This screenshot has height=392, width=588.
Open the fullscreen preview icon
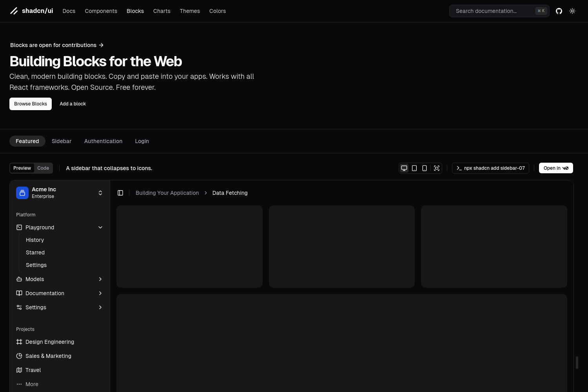pyautogui.click(x=437, y=168)
